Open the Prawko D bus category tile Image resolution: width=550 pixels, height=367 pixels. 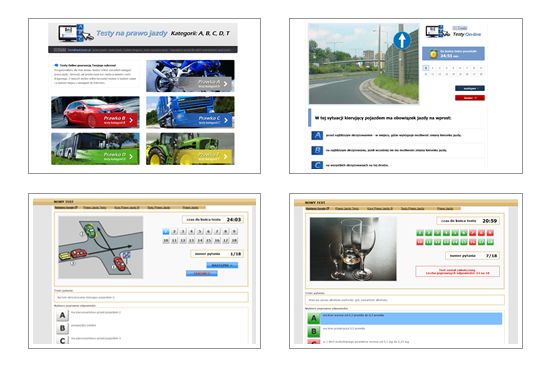(95, 149)
